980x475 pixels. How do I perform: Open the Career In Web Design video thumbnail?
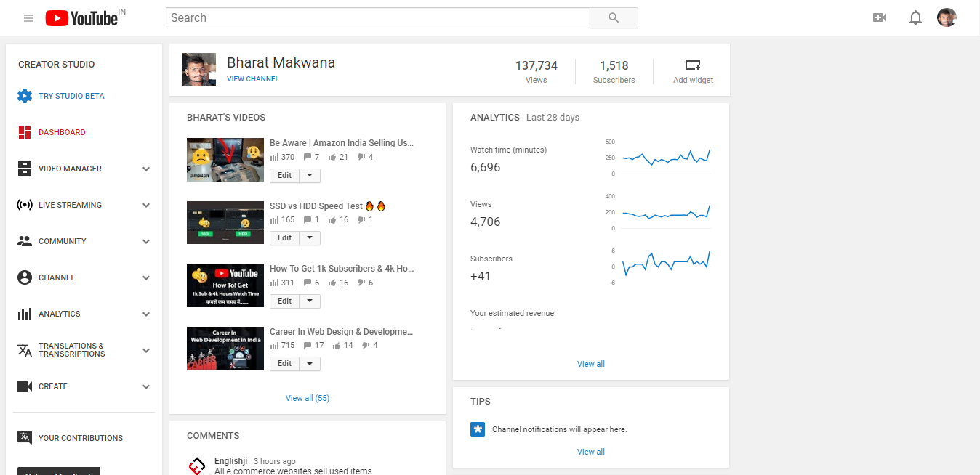(x=225, y=349)
